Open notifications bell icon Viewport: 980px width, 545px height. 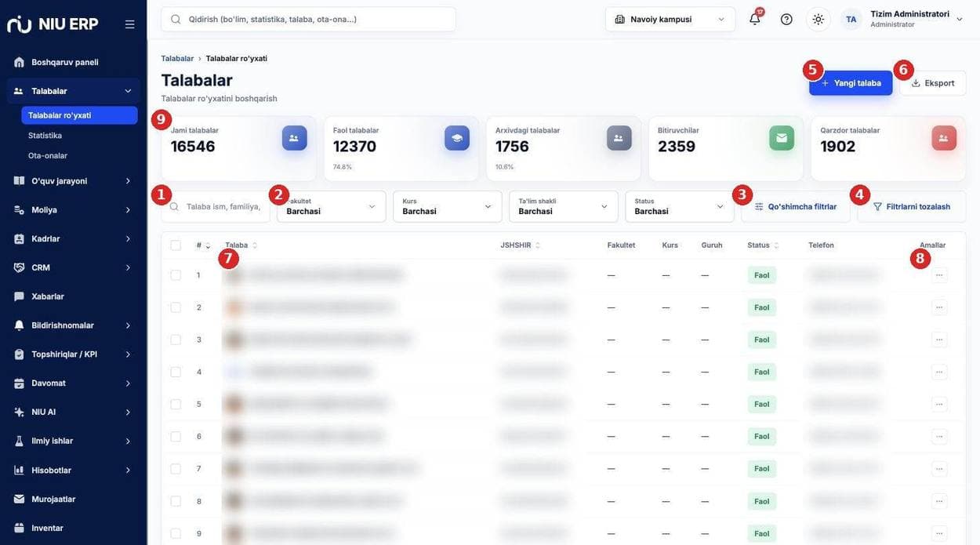point(755,19)
